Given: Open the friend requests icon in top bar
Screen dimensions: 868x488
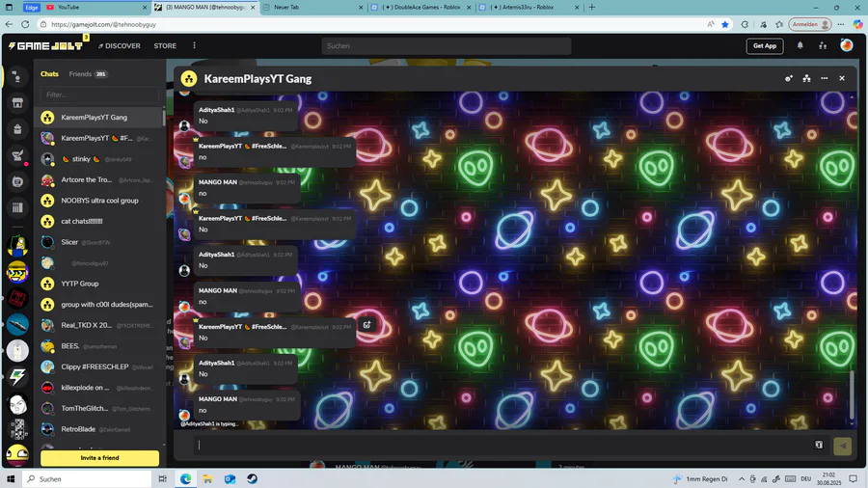Looking at the screenshot, I should [823, 46].
